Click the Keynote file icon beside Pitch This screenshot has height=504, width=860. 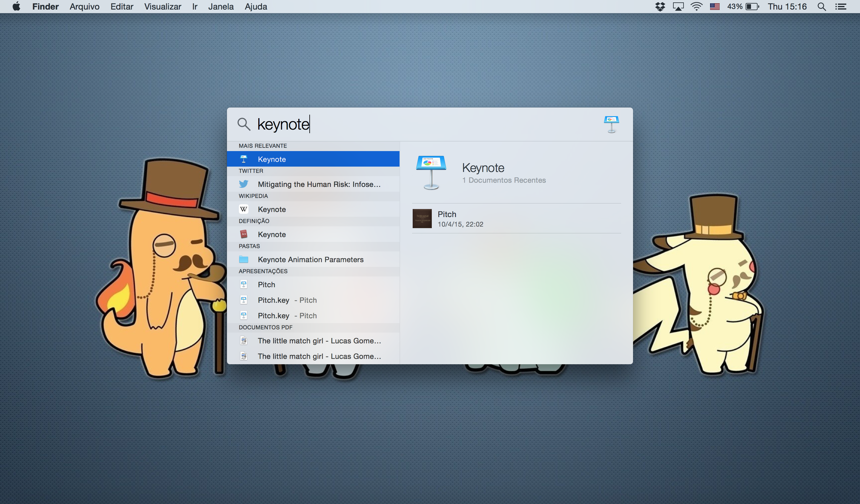pos(244,285)
